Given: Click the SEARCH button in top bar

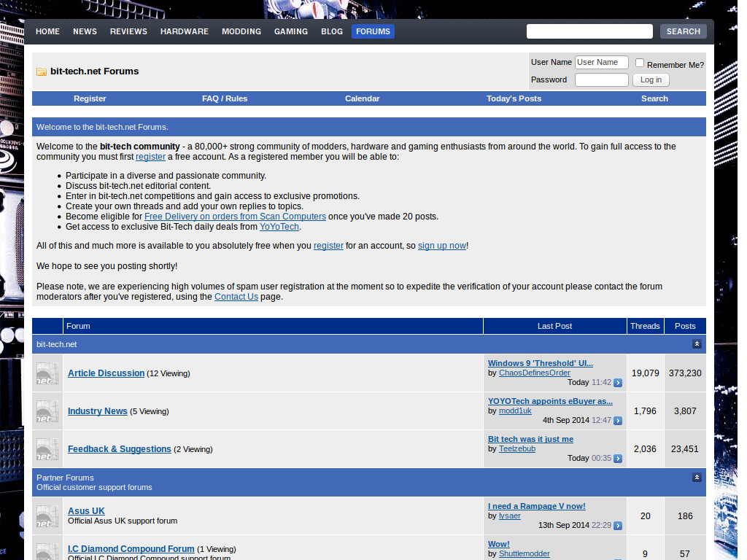Looking at the screenshot, I should pos(683,31).
